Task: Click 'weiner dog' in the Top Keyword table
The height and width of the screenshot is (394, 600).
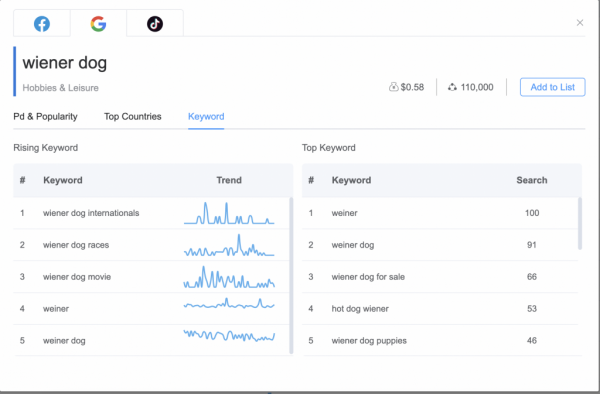Action: click(x=353, y=245)
